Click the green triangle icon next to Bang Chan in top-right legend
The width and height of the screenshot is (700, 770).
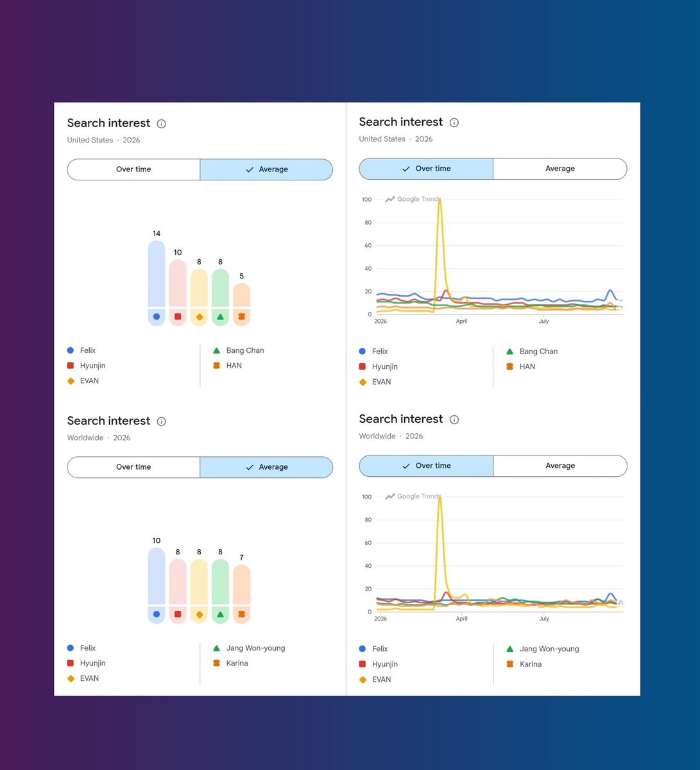(x=509, y=351)
